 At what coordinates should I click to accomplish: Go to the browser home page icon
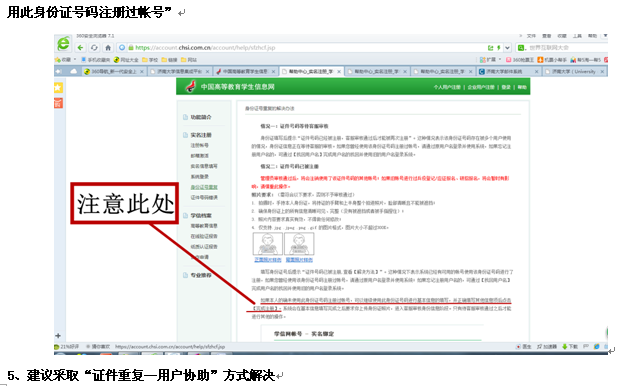(x=108, y=48)
